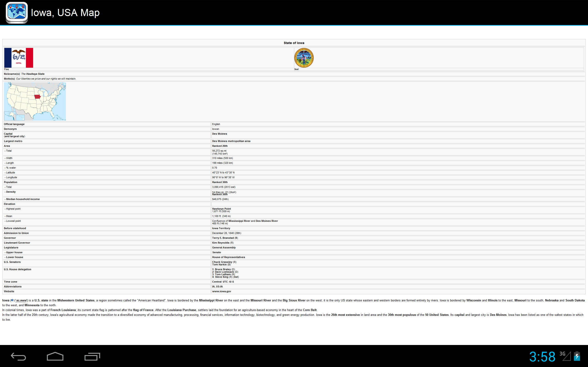Image resolution: width=588 pixels, height=367 pixels.
Task: Follow the Midwestern United States link
Action: click(x=76, y=300)
